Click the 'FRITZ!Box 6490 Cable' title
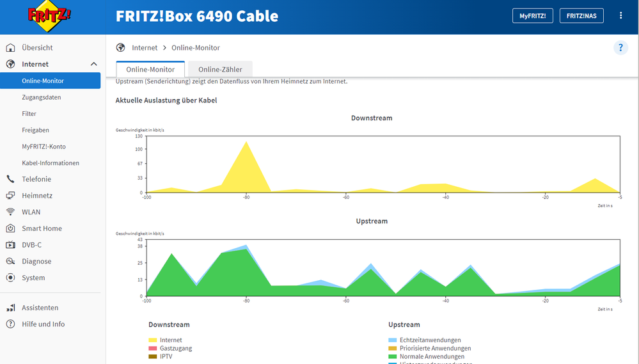639x364 pixels. pos(197,16)
